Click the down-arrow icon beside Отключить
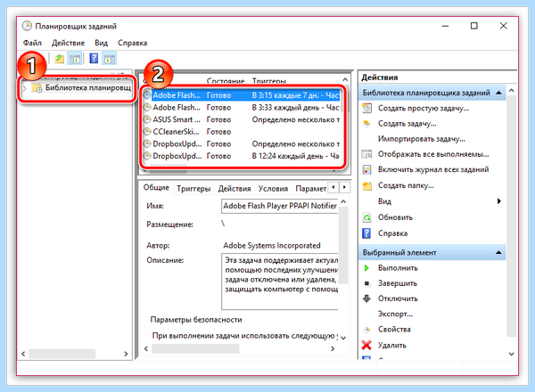This screenshot has width=535, height=392. 366,298
